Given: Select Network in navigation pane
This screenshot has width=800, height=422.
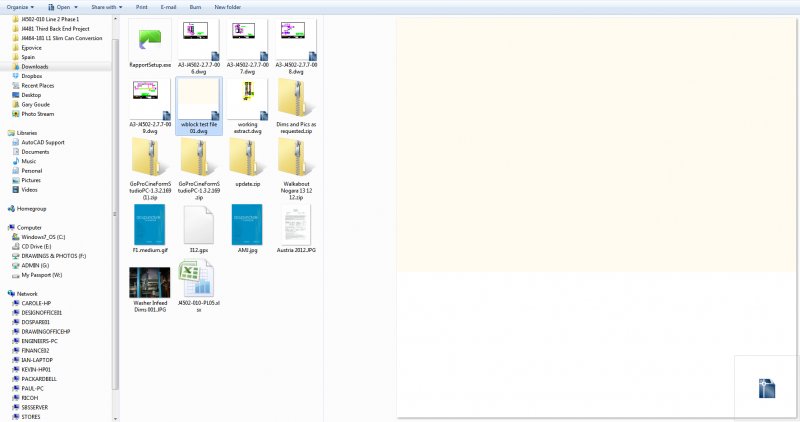Looking at the screenshot, I should point(27,294).
